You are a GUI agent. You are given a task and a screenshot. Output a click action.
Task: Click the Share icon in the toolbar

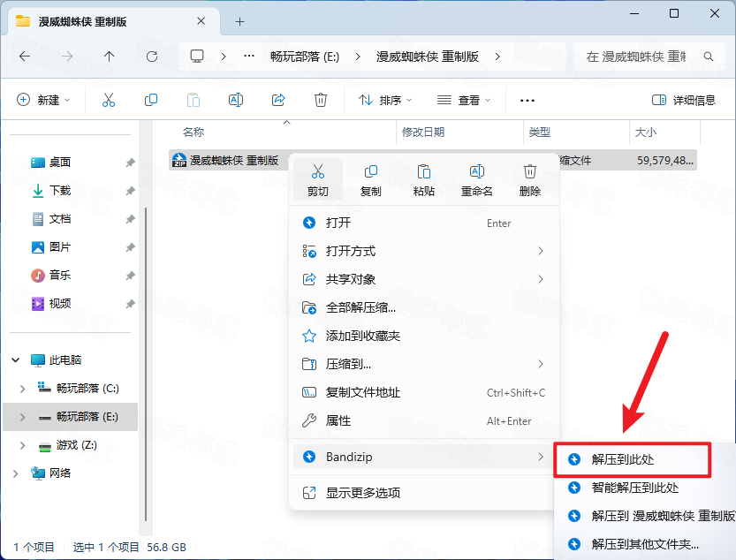(278, 100)
